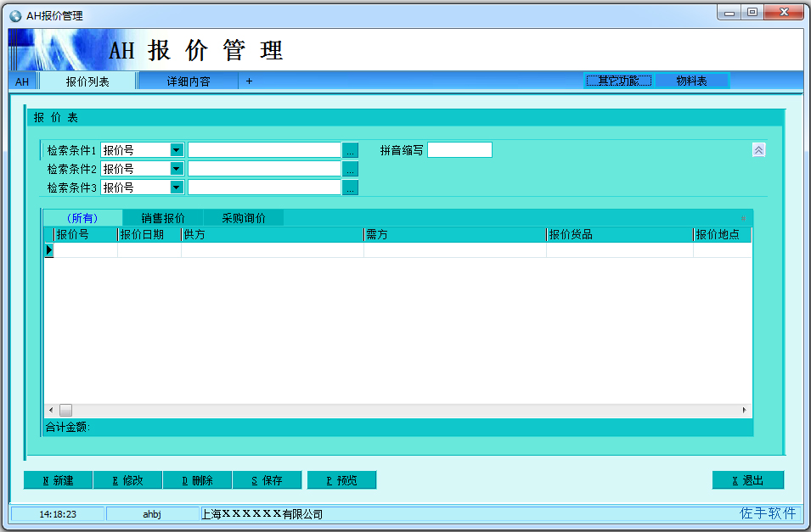
Task: Click the 需方 column header
Action: [x=454, y=234]
